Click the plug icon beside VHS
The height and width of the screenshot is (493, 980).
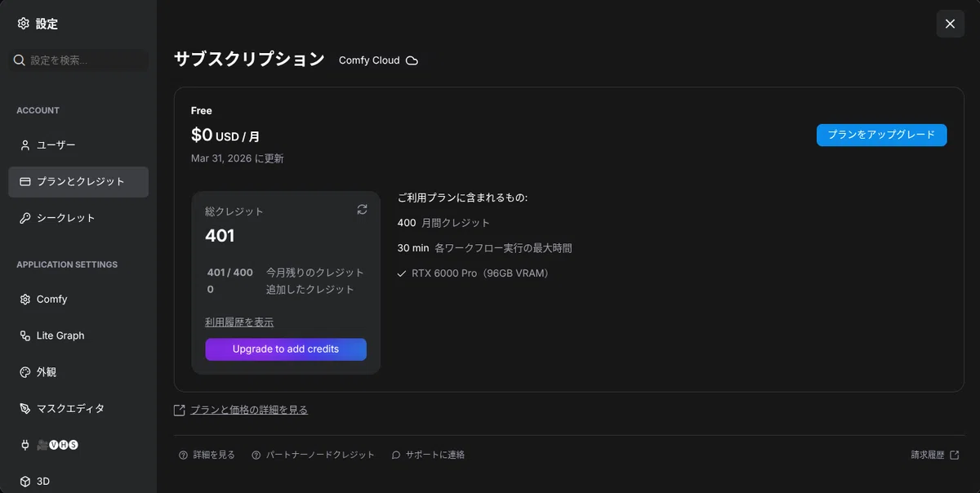pos(25,445)
